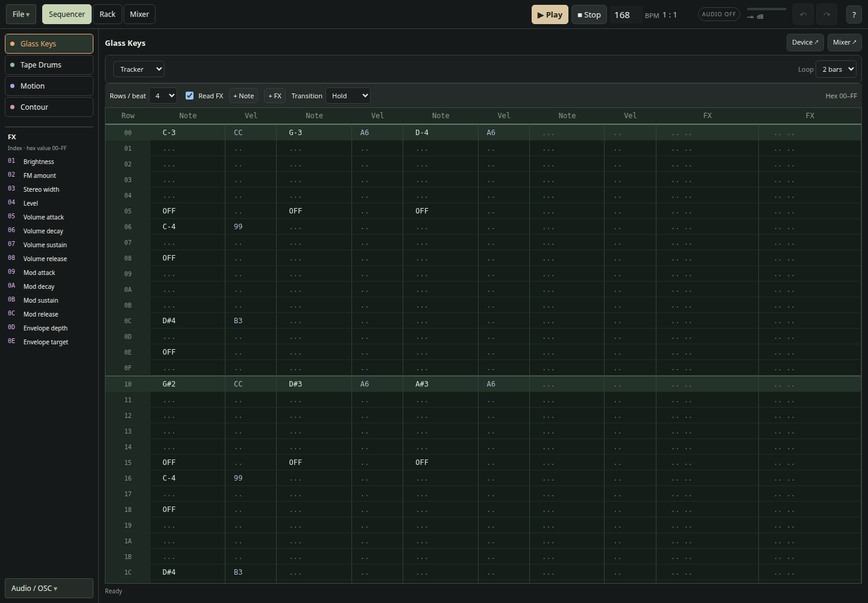Open the Transition Hold dropdown
The height and width of the screenshot is (603, 868).
[348, 95]
